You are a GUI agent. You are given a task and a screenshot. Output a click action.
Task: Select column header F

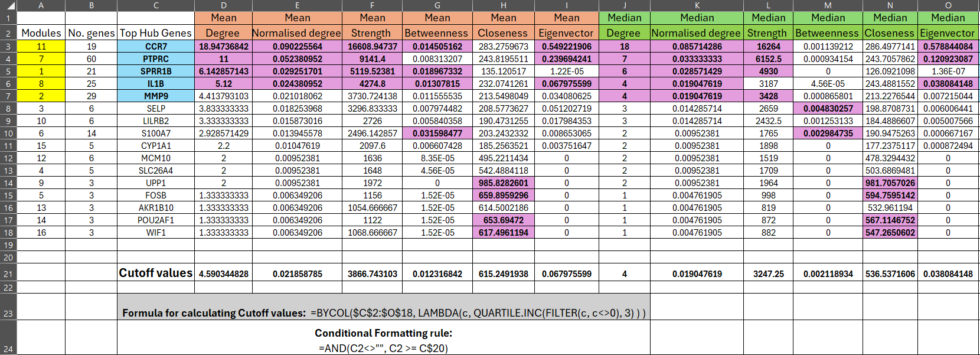[372, 5]
